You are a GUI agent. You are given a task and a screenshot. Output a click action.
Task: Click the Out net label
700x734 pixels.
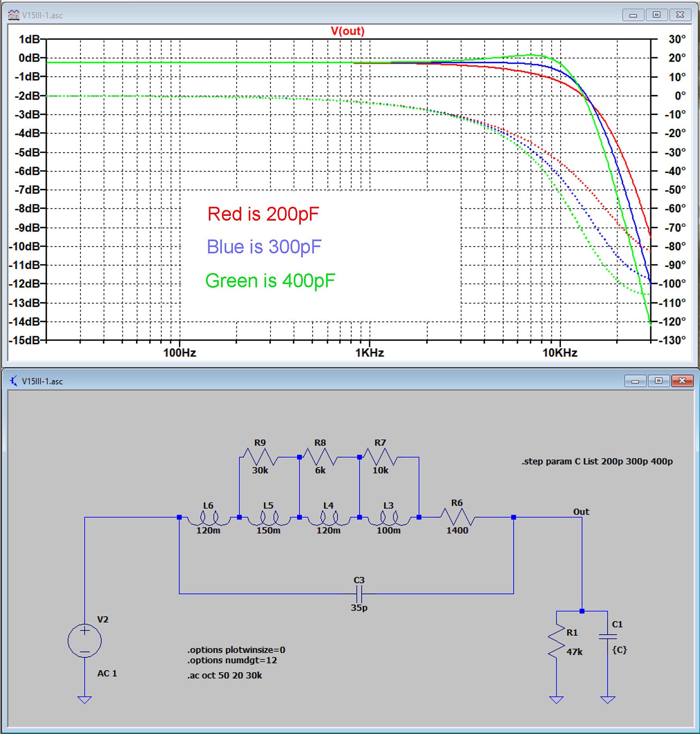pyautogui.click(x=581, y=511)
